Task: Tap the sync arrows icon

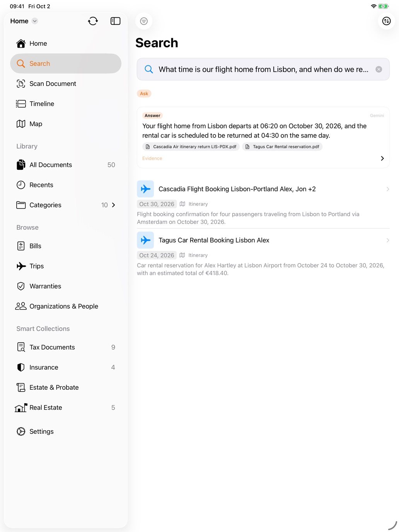Action: coord(93,21)
